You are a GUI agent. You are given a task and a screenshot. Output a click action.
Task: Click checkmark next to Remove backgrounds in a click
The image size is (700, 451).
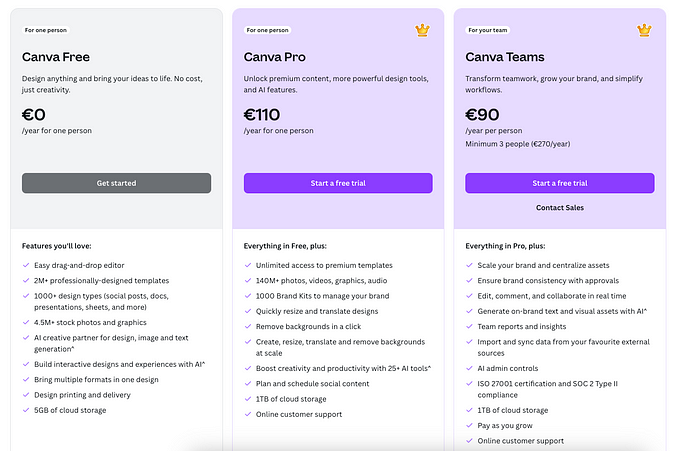(248, 326)
